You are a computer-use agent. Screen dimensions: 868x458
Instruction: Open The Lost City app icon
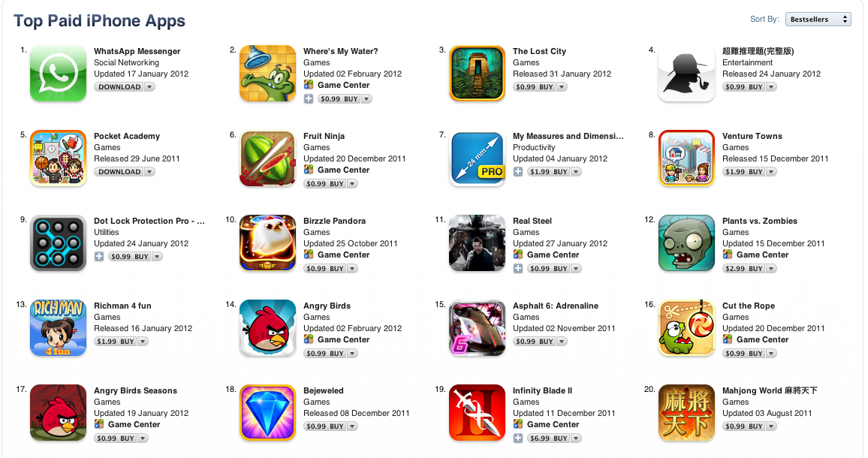[478, 74]
